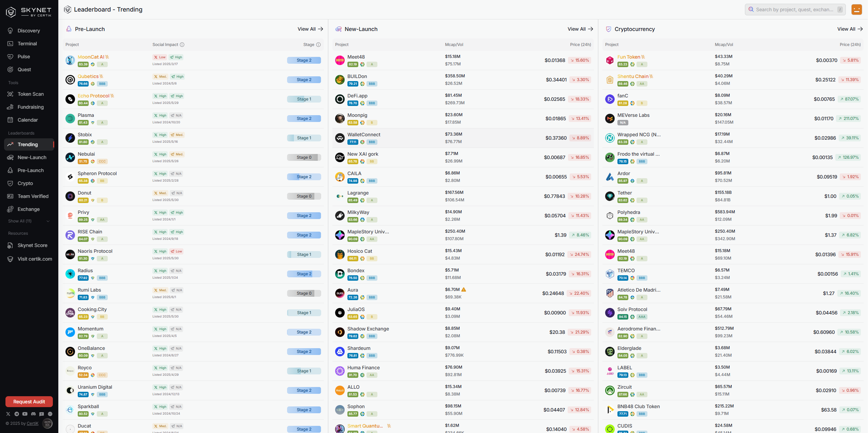Open Fundraising in the sidebar
Image resolution: width=868 pixels, height=433 pixels.
(x=29, y=107)
